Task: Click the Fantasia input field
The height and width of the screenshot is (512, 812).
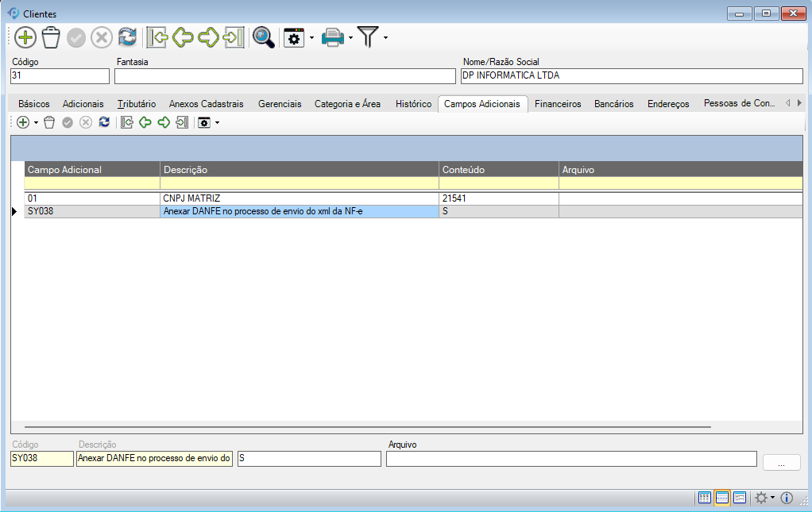Action: point(284,76)
